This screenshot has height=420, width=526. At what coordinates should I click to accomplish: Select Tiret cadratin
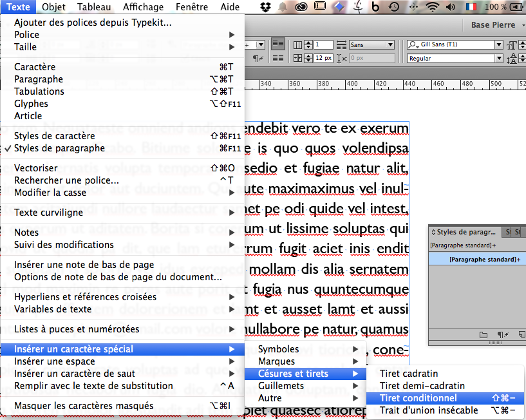tap(446, 374)
